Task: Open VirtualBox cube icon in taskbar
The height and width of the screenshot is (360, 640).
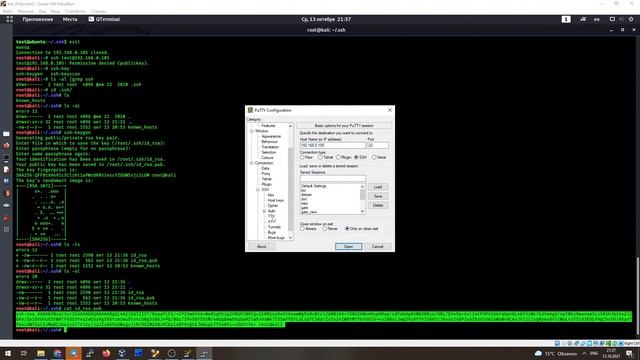Action: [122, 353]
